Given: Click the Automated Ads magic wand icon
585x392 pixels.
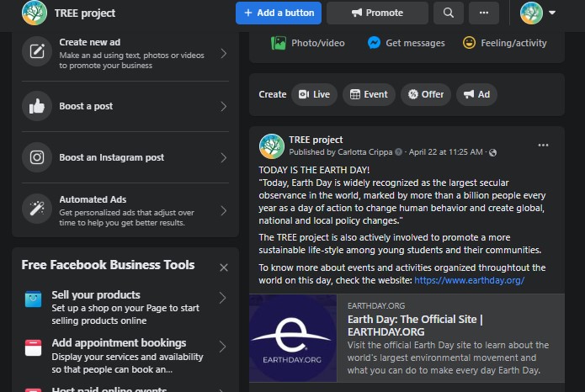Looking at the screenshot, I should [37, 209].
